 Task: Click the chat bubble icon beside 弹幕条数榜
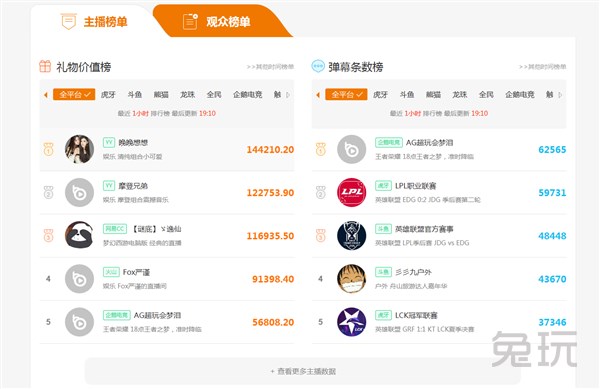[x=318, y=66]
